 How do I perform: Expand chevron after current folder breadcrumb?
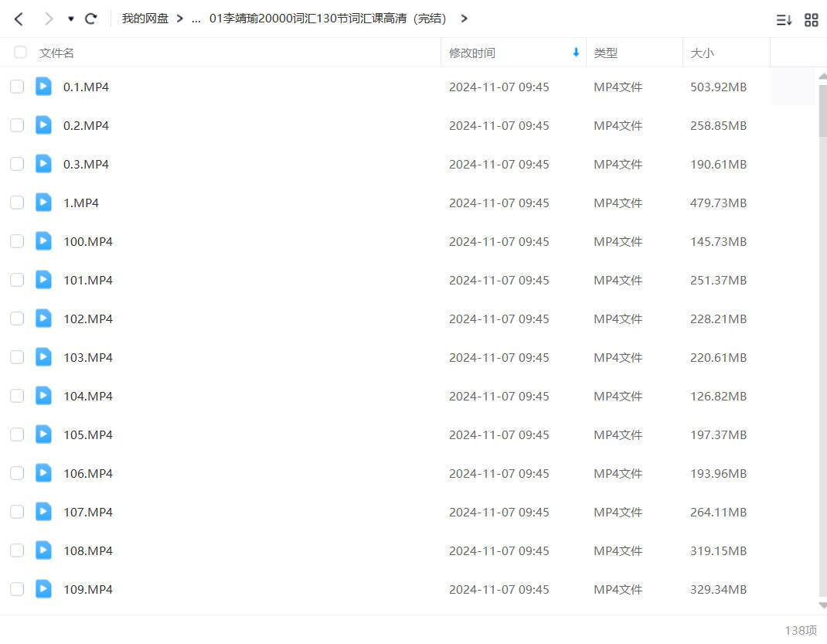point(465,19)
